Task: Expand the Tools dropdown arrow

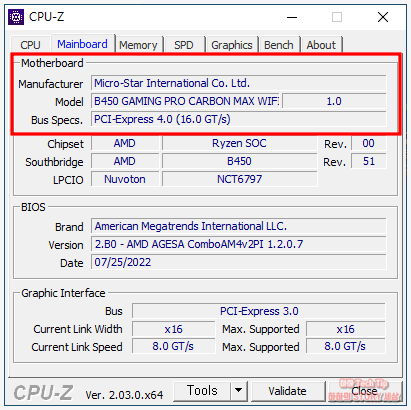Action: [x=238, y=391]
